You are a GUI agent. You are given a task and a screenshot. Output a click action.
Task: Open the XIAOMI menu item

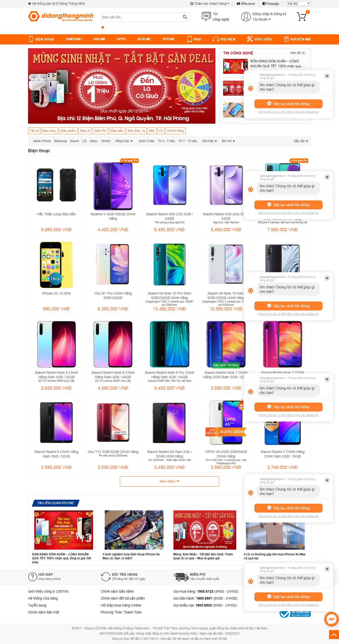point(99,39)
